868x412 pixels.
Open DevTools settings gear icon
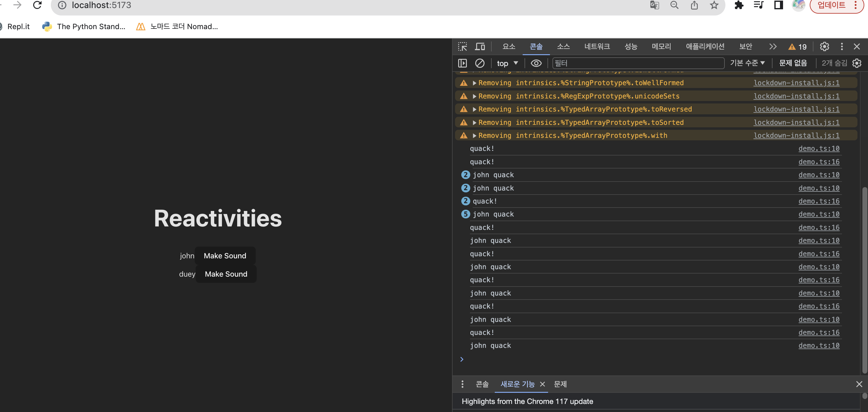pos(824,46)
